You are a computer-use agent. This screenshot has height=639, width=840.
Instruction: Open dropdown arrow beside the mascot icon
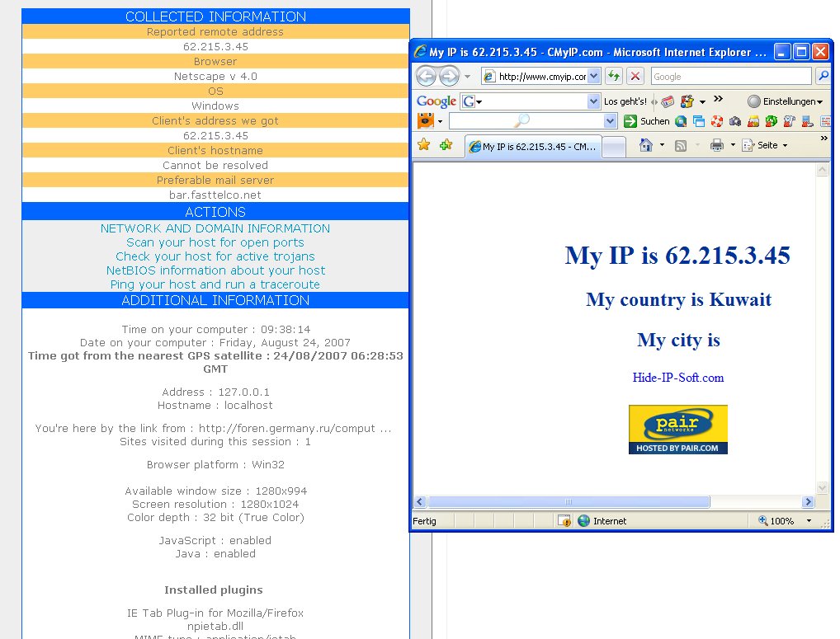click(x=441, y=121)
